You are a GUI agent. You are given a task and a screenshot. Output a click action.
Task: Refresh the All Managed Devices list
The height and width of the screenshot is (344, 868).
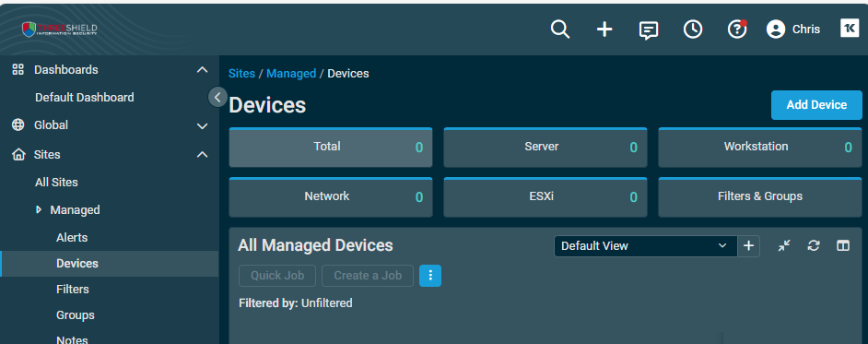(814, 246)
